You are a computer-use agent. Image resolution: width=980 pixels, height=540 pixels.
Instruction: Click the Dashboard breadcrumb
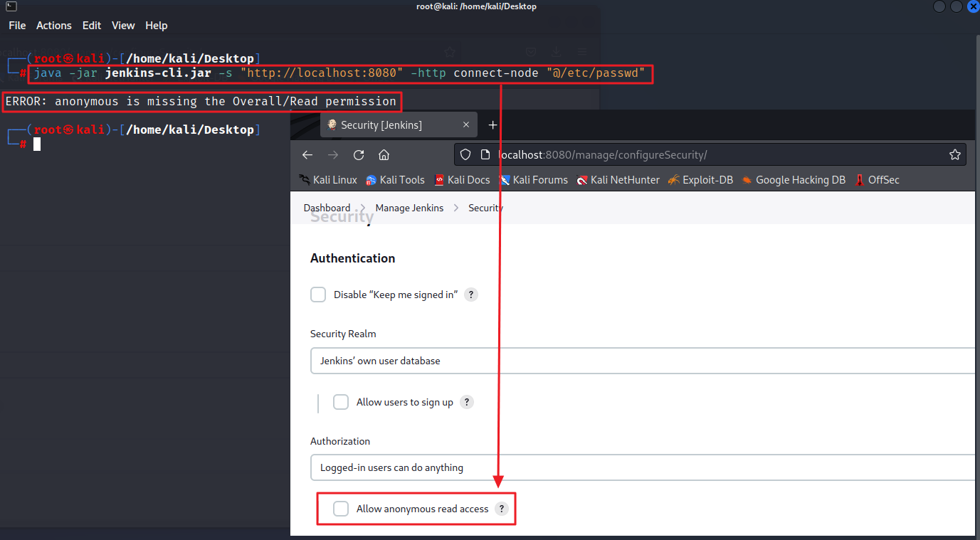(x=327, y=208)
